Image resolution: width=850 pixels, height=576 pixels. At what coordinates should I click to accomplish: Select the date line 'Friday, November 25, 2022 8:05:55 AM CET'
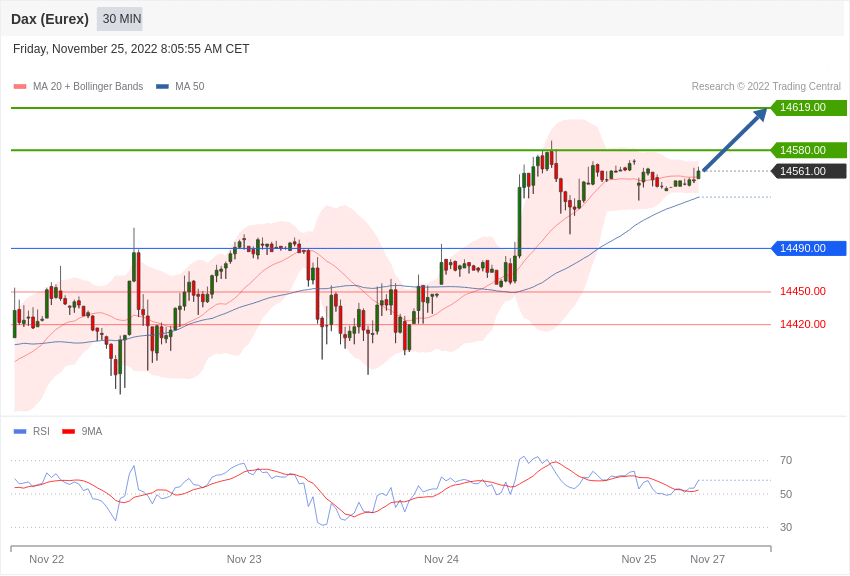point(131,49)
